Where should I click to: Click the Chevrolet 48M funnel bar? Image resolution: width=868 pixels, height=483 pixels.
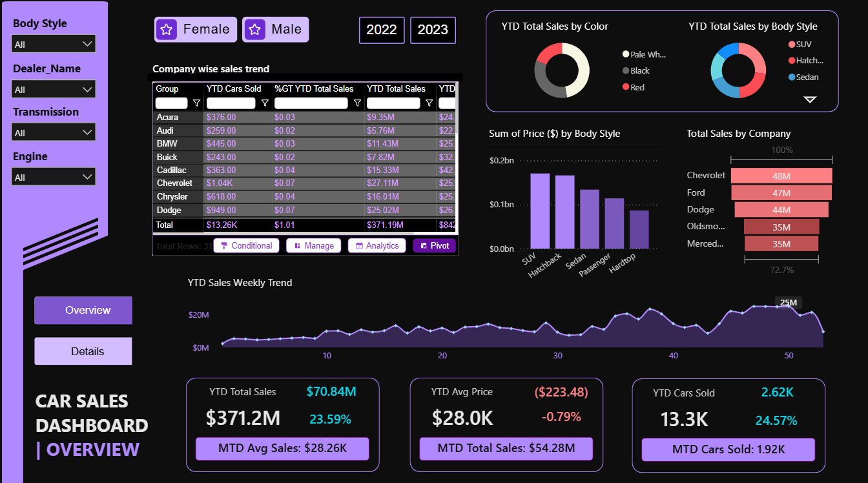781,176
